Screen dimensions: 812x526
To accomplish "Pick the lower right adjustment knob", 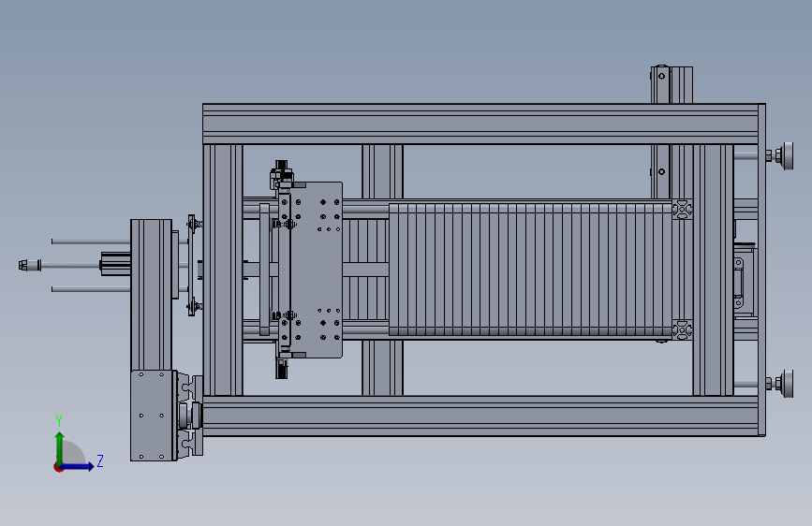I will tap(787, 384).
